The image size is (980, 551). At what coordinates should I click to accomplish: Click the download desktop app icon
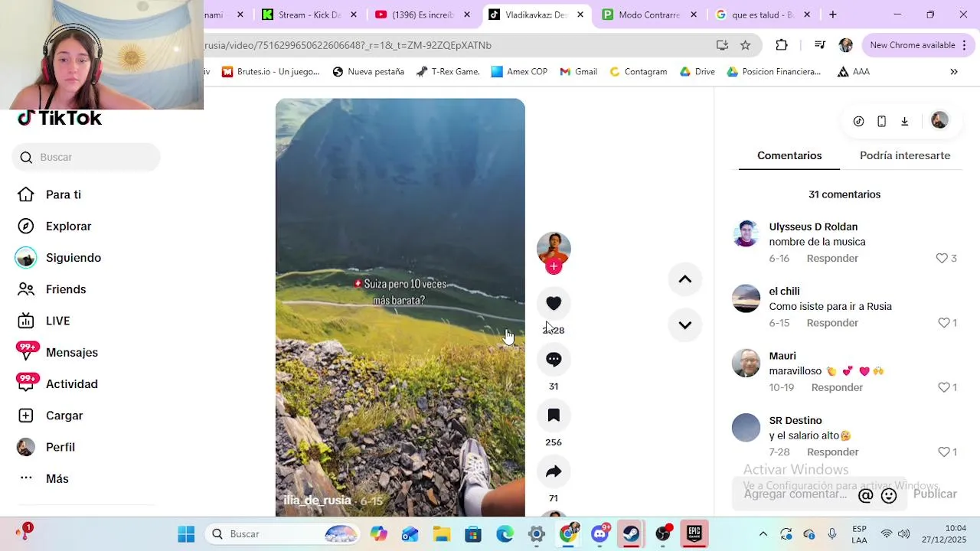tap(904, 121)
